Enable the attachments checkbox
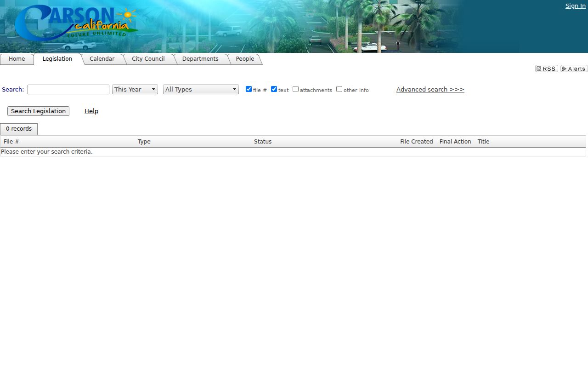588x368 pixels. tap(295, 89)
